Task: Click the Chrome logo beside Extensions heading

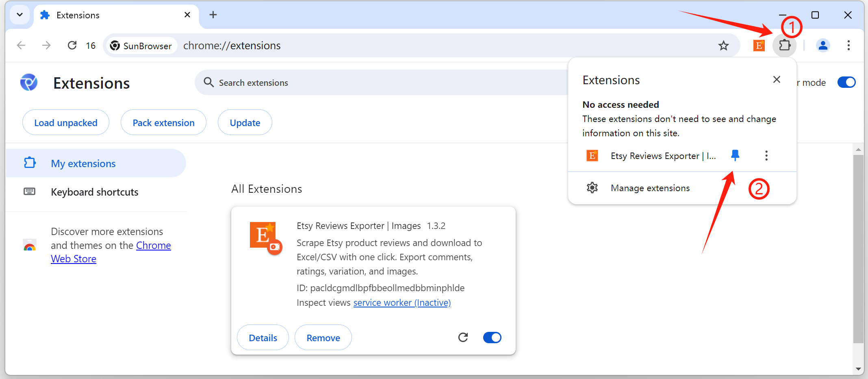Action: [x=29, y=83]
